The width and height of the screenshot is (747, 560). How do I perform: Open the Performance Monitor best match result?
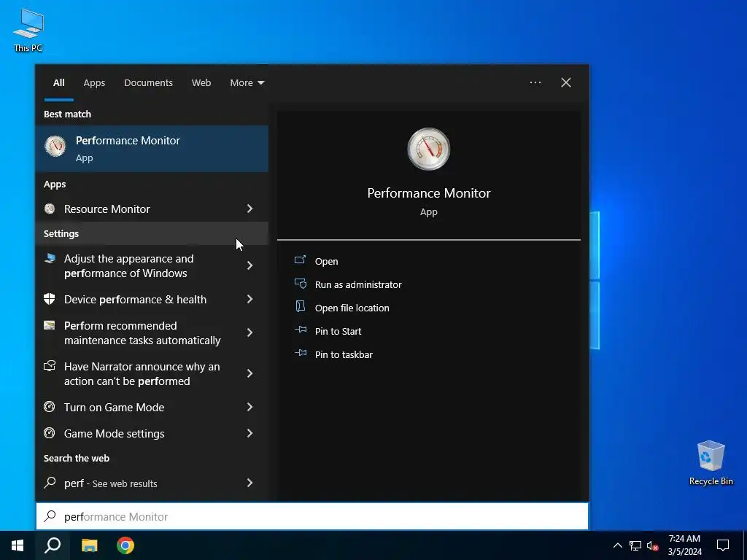coord(152,149)
